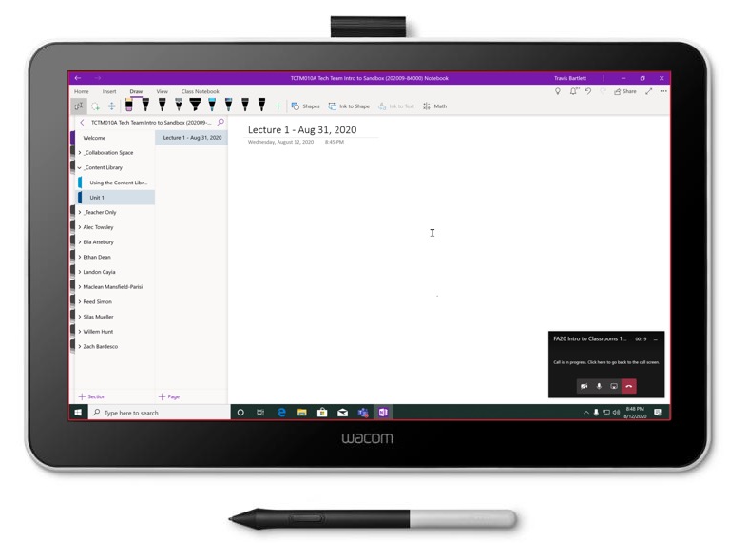Select the blue highlighter pen
Image resolution: width=748 pixels, height=560 pixels.
point(212,105)
